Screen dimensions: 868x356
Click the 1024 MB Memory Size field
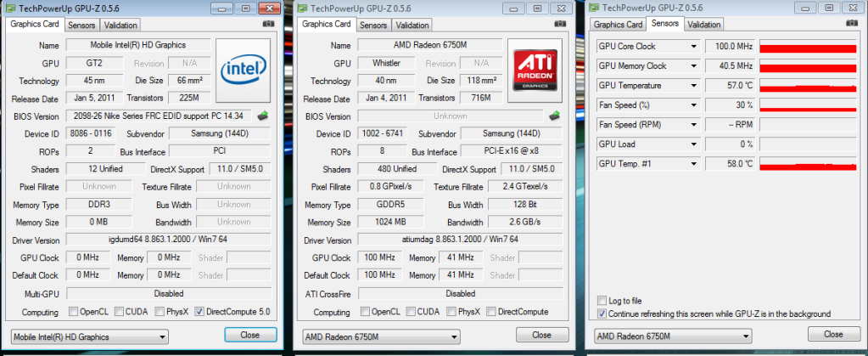point(390,222)
